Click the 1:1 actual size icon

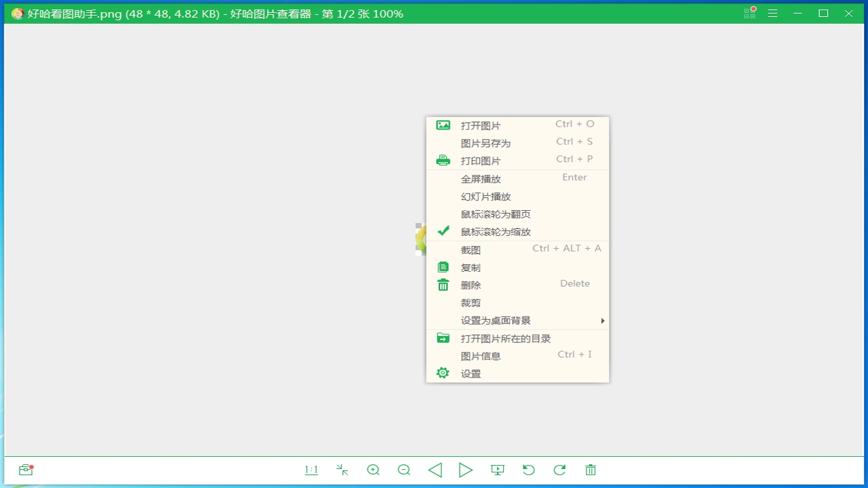point(311,470)
